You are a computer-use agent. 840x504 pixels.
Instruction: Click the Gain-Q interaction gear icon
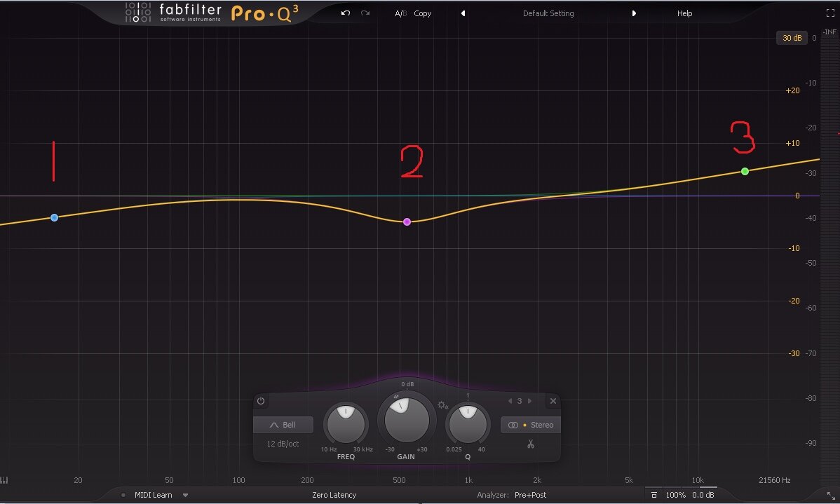point(442,405)
